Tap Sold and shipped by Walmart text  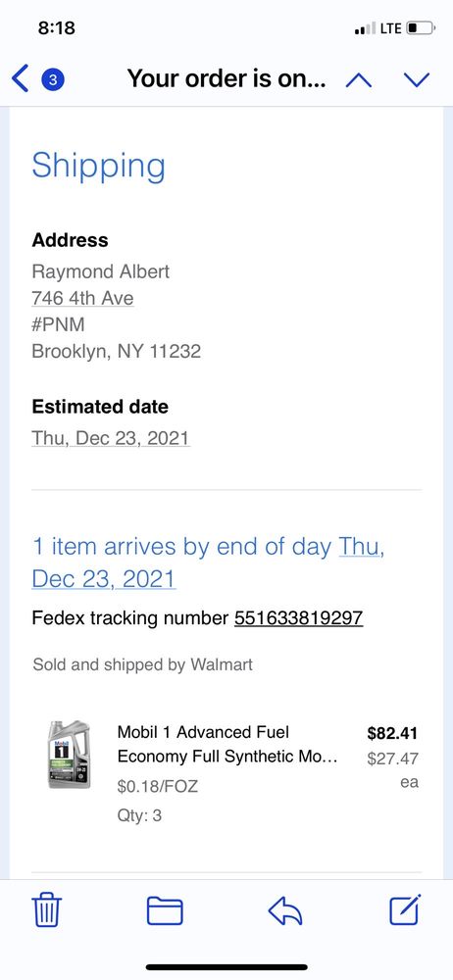[x=142, y=664]
